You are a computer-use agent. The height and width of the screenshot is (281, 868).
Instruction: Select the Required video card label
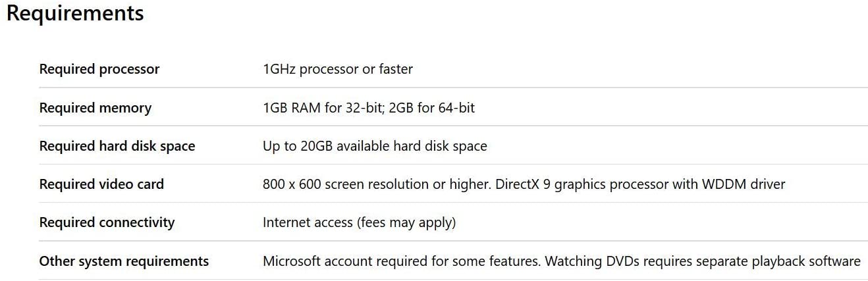(101, 184)
